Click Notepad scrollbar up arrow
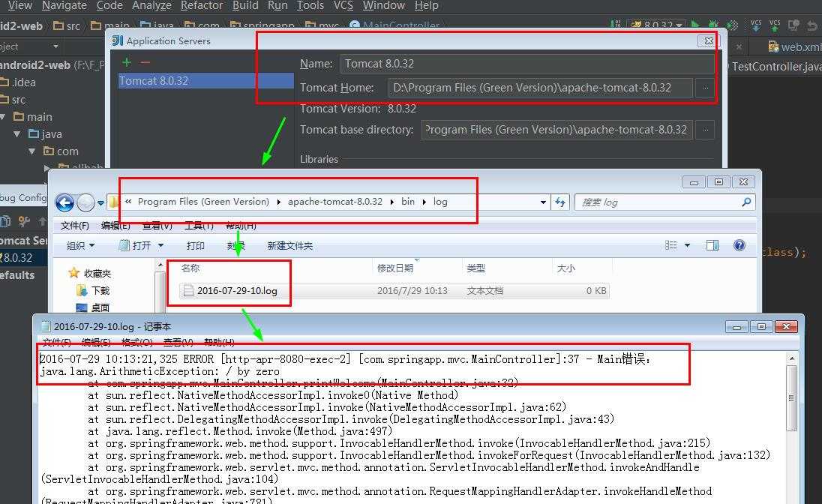Screen dimensions: 822x504 click(x=791, y=358)
